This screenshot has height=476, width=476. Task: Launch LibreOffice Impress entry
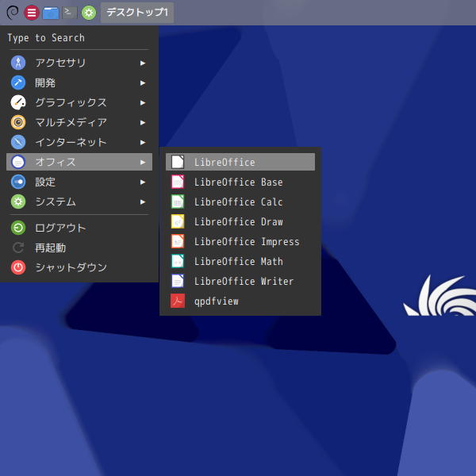[x=240, y=241]
